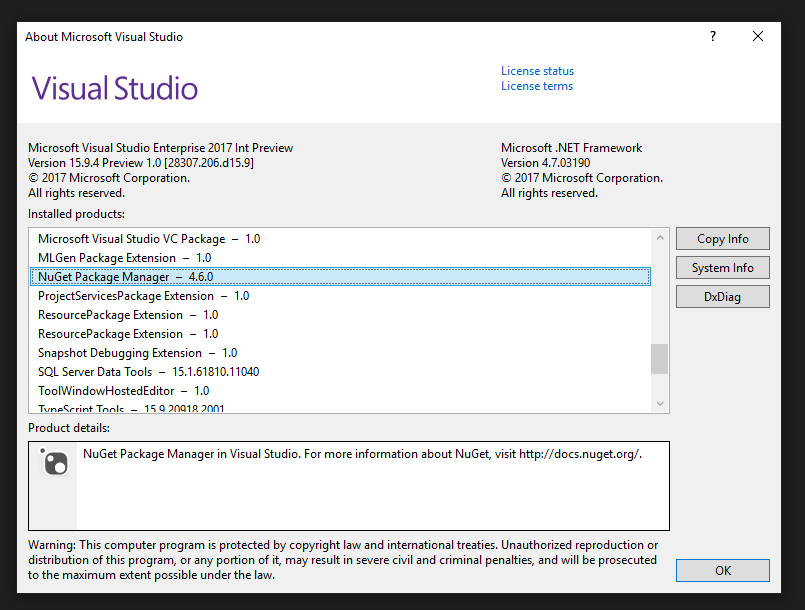Open the License status link
The image size is (805, 610).
pyautogui.click(x=537, y=70)
